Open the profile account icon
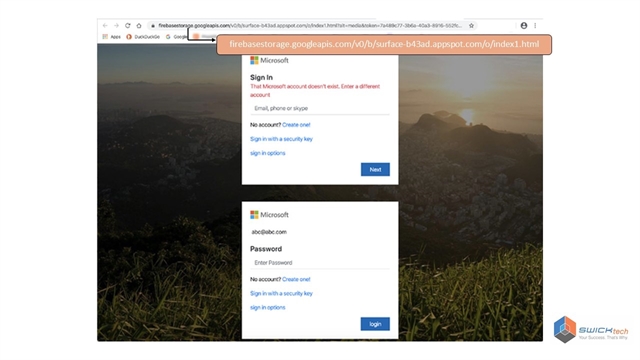 [524, 25]
